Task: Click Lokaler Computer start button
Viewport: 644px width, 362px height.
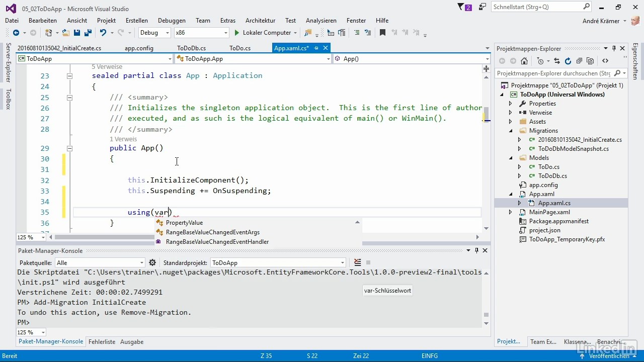Action: 263,33
